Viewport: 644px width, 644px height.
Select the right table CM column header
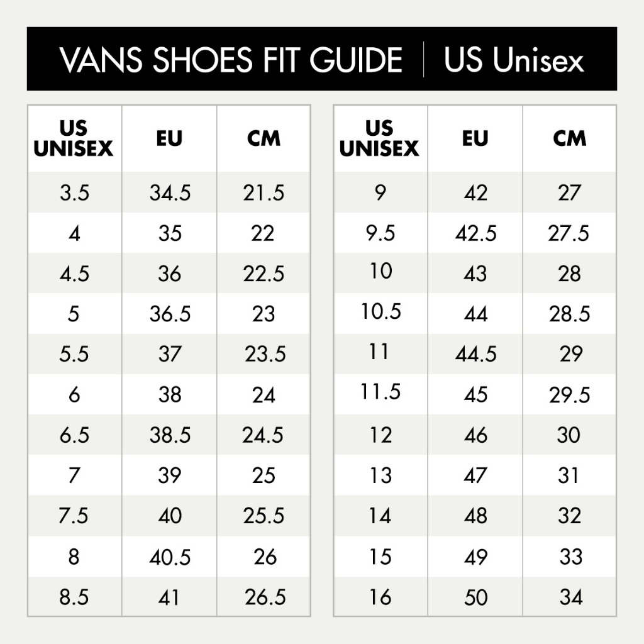coord(570,138)
